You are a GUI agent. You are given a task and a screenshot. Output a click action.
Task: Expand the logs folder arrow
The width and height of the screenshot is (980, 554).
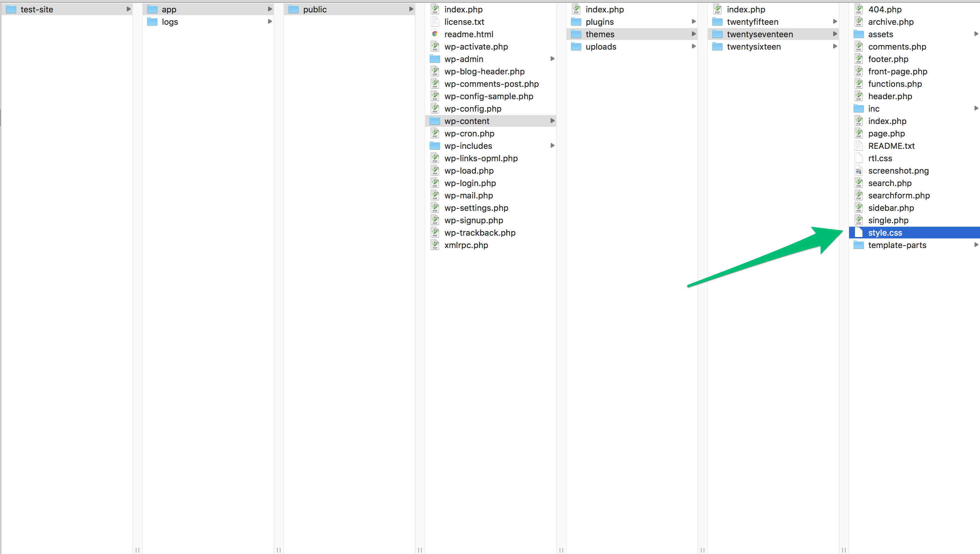[270, 22]
